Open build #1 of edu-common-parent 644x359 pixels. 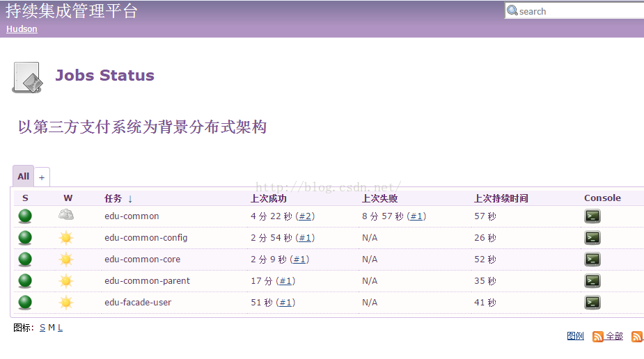click(x=285, y=281)
